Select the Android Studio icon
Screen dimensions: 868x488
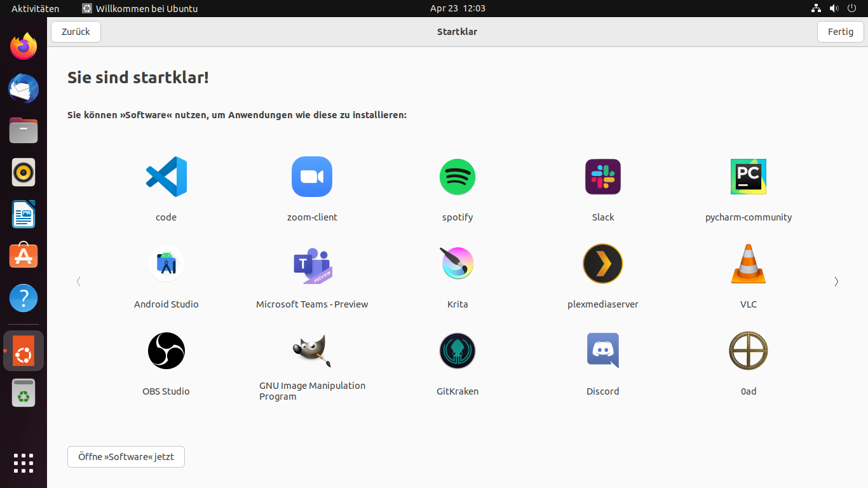(166, 264)
